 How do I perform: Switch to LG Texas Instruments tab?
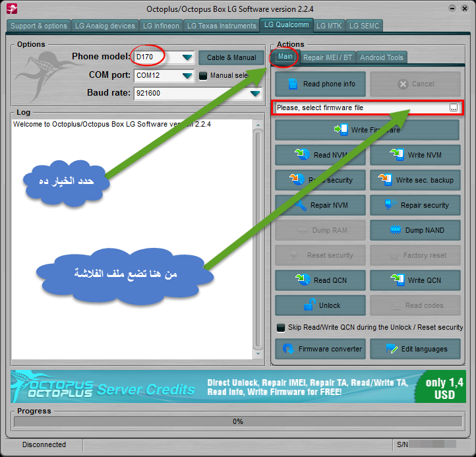click(x=222, y=26)
